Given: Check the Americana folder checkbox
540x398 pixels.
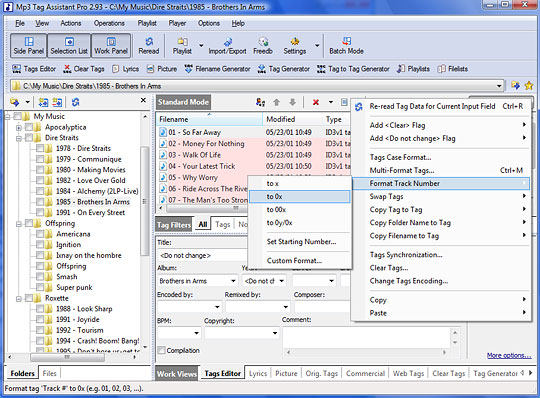Looking at the screenshot, I should click(x=40, y=234).
